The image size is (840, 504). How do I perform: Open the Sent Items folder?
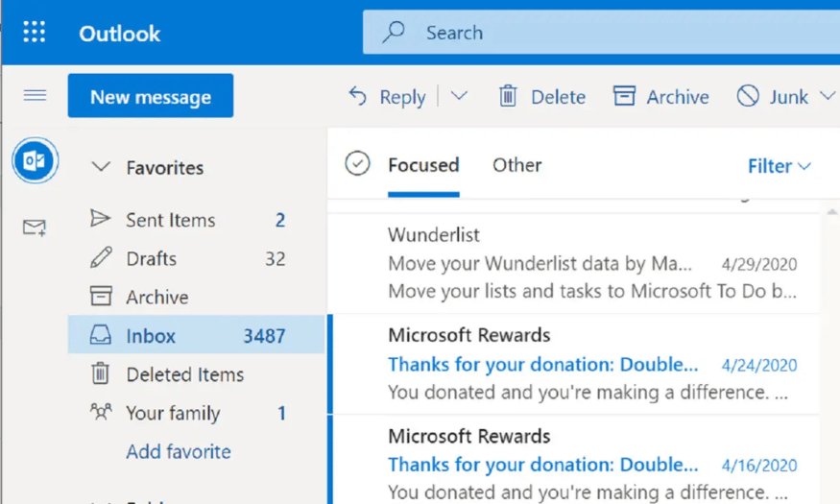[196, 220]
